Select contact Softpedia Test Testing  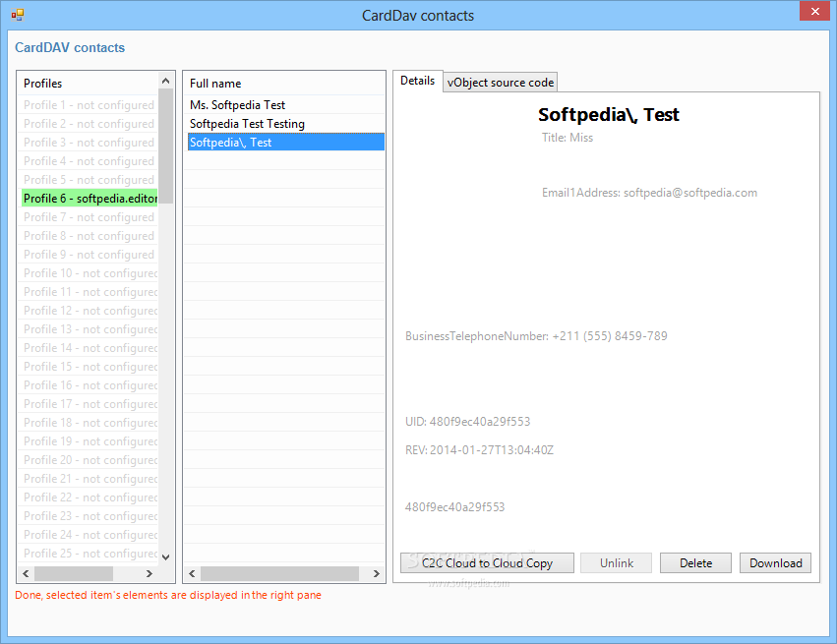pyautogui.click(x=284, y=124)
